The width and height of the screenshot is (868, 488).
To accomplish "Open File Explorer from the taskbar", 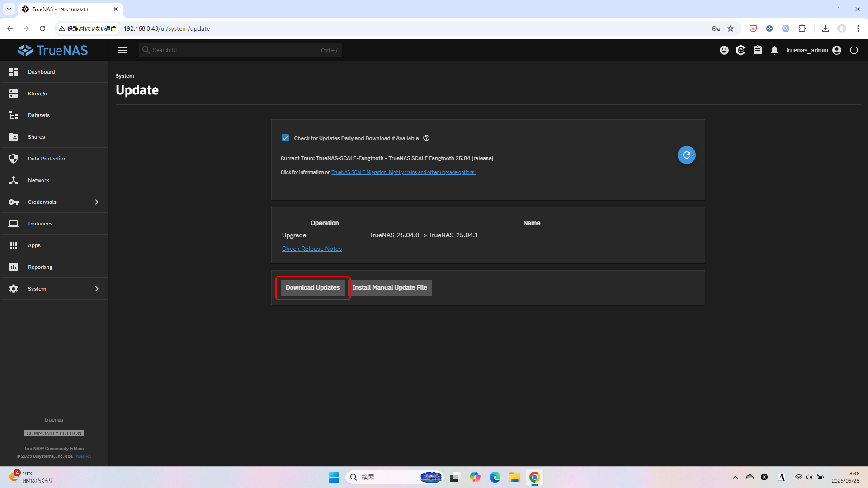I will click(514, 477).
